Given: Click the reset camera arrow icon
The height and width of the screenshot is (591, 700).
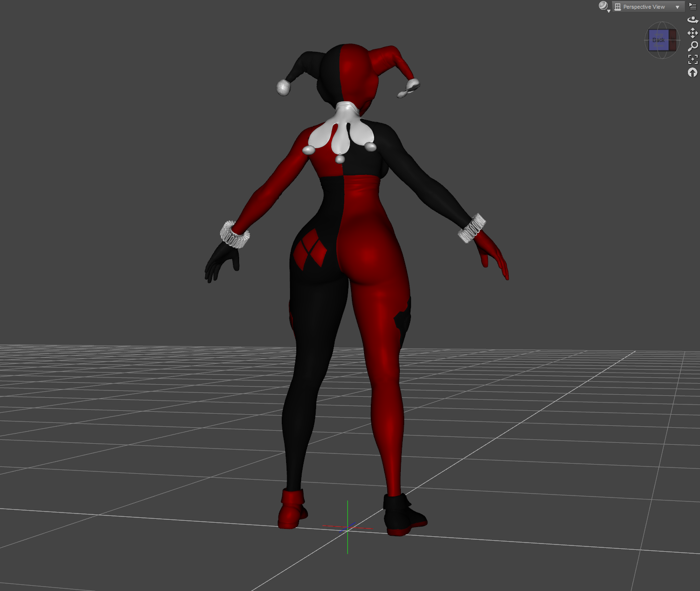Looking at the screenshot, I should pos(693,72).
